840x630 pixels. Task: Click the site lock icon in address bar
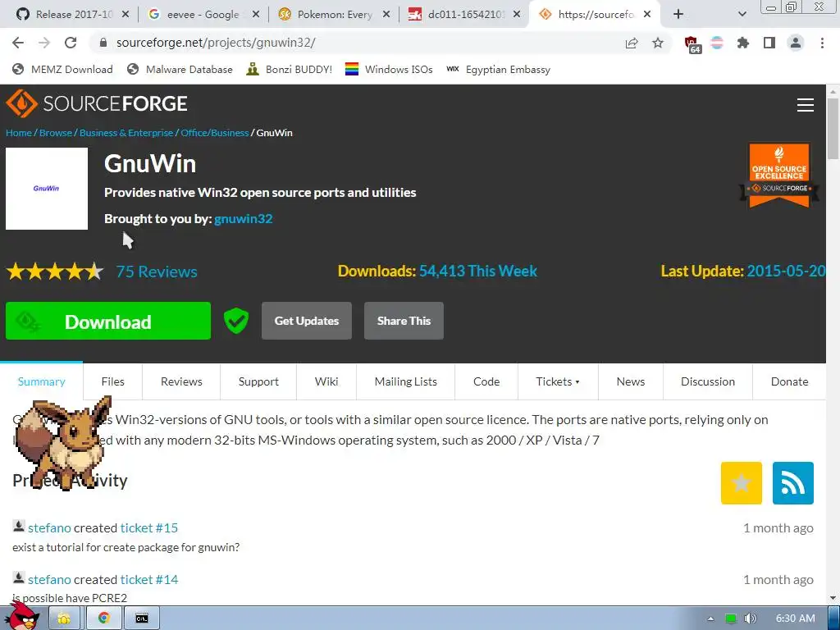[x=103, y=43]
